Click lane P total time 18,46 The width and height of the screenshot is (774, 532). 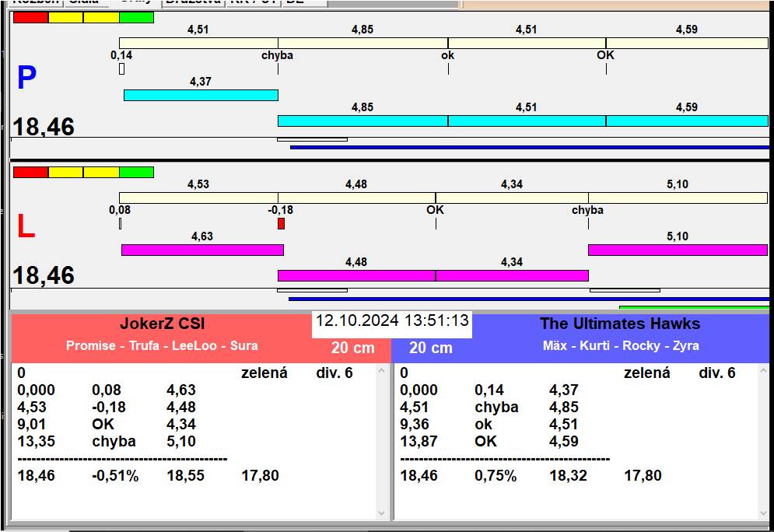point(44,127)
